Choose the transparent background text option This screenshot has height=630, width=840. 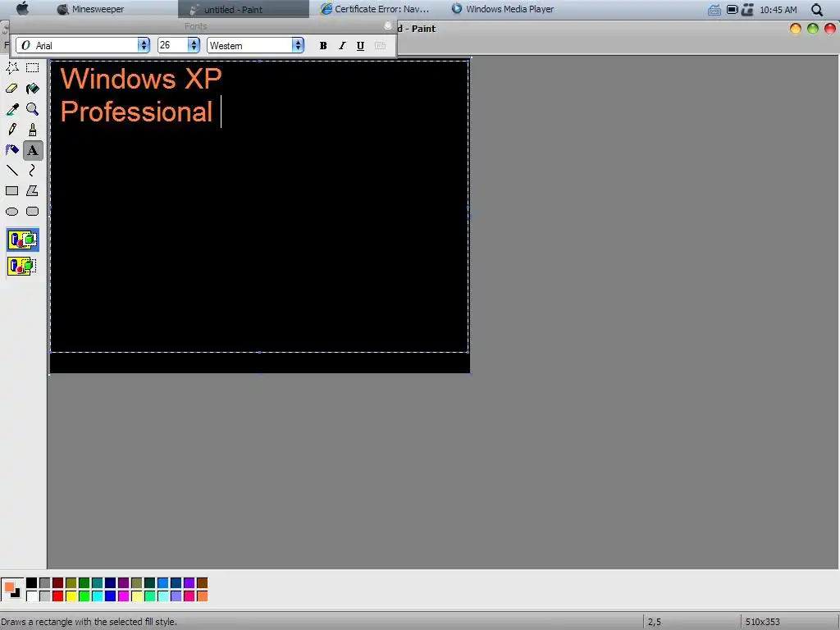click(x=22, y=266)
